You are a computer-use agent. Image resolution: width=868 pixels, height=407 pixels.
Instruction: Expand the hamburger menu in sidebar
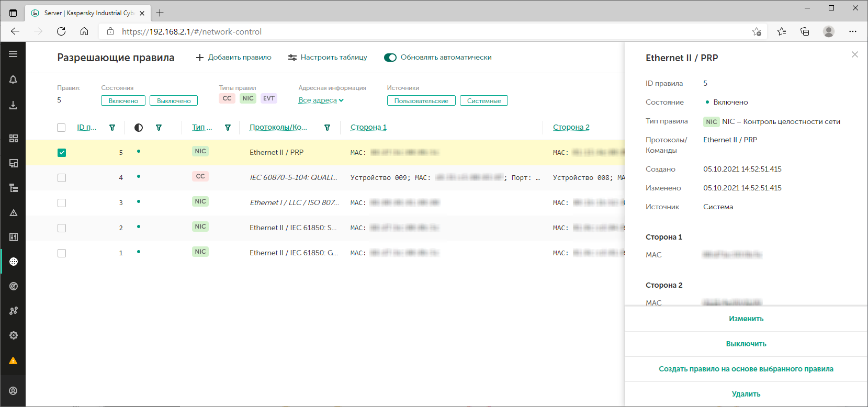pos(13,54)
